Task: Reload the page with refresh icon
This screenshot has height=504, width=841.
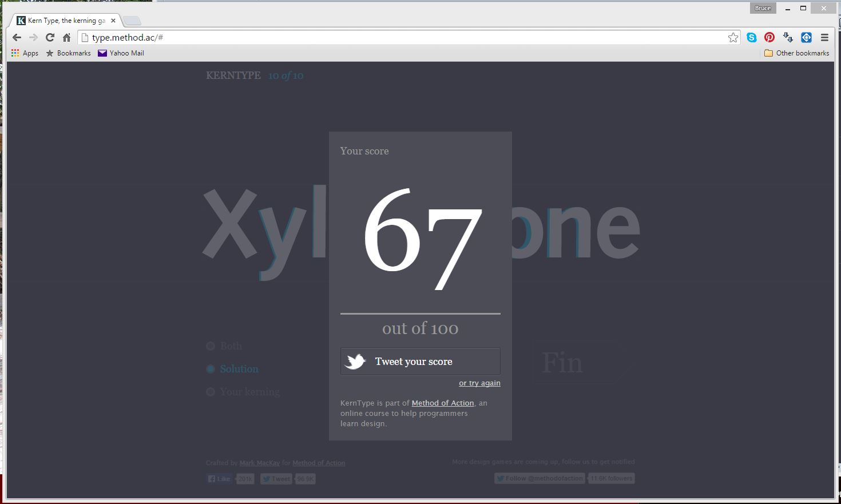Action: [x=50, y=38]
